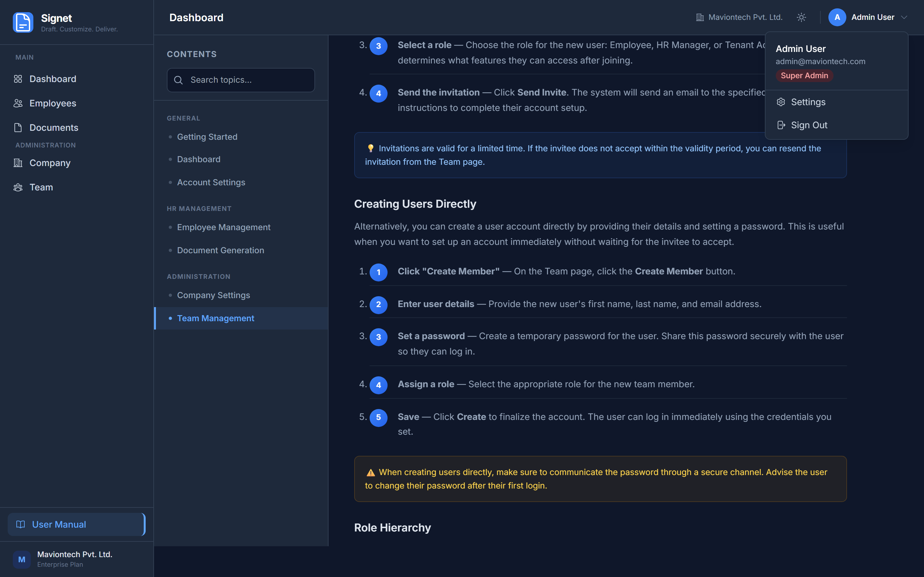Go to Getting Started topic
This screenshot has height=577, width=924.
pyautogui.click(x=207, y=137)
